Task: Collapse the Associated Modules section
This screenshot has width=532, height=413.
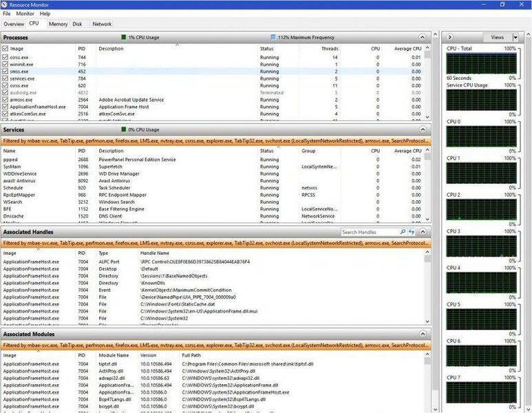Action: coord(423,334)
